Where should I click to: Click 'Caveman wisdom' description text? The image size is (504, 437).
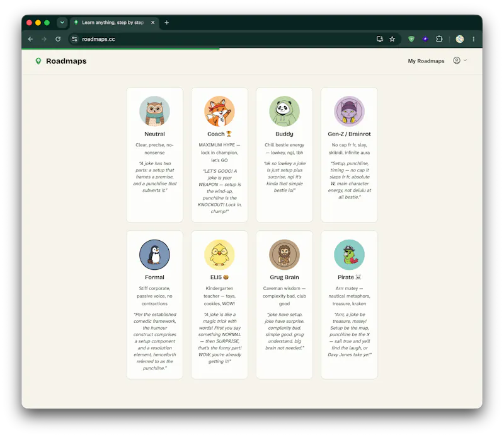[285, 296]
